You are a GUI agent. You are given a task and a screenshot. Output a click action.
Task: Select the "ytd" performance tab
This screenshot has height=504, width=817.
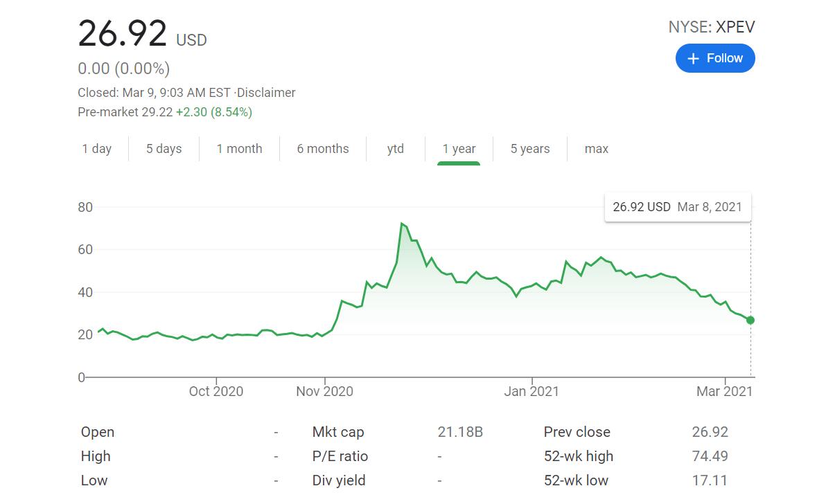click(x=395, y=148)
